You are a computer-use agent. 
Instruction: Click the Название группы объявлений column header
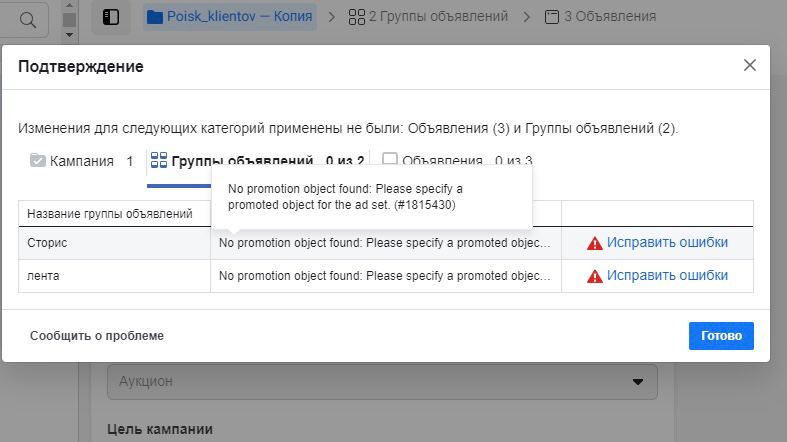110,214
